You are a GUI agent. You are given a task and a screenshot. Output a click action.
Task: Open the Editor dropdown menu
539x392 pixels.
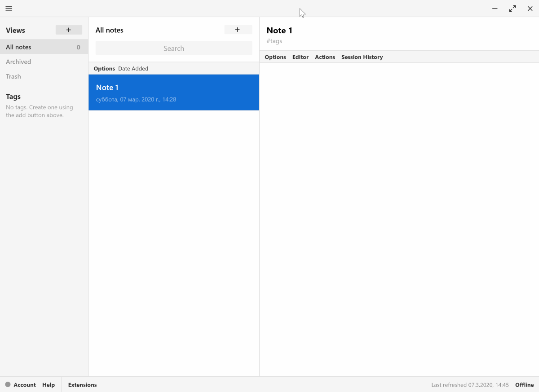click(x=300, y=57)
